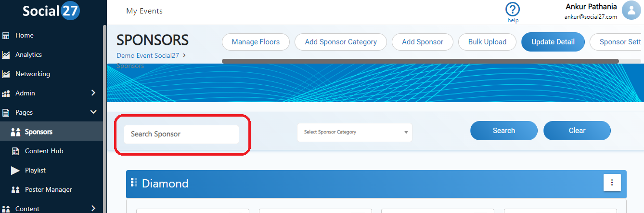Click the Home sidebar icon

click(x=6, y=36)
